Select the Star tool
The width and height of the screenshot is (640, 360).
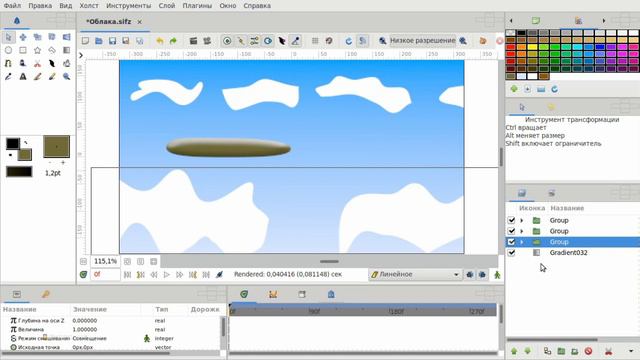(x=38, y=50)
